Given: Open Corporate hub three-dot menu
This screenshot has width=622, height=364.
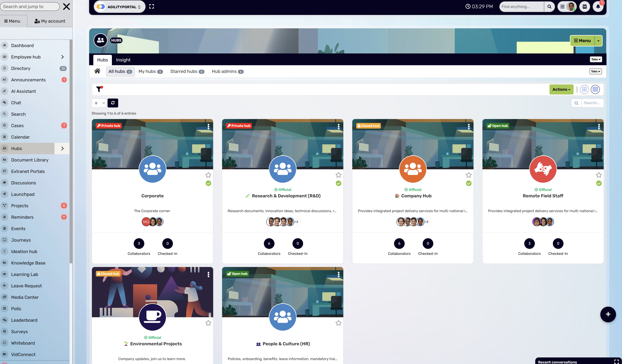Looking at the screenshot, I should point(208,126).
